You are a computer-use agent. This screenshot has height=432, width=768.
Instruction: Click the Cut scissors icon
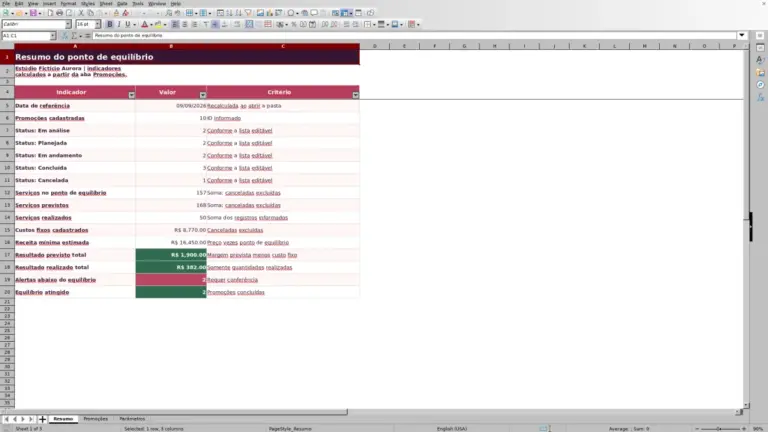pos(81,13)
